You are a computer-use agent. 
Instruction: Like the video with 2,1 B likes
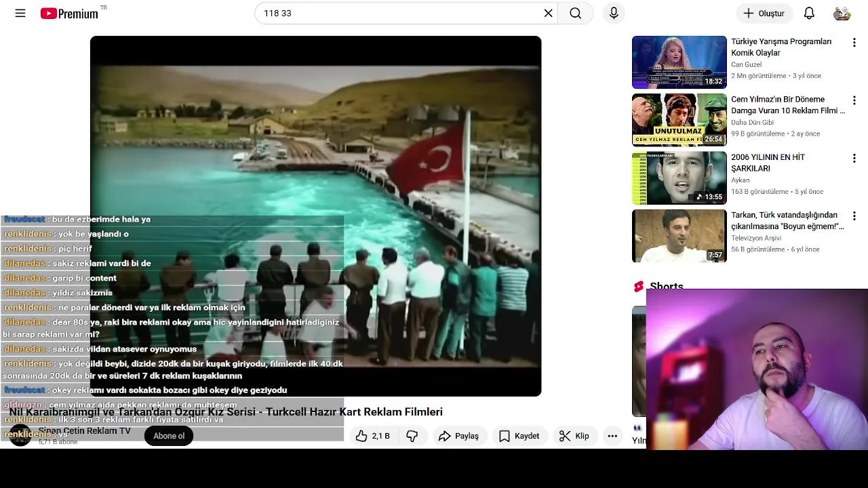pos(373,436)
